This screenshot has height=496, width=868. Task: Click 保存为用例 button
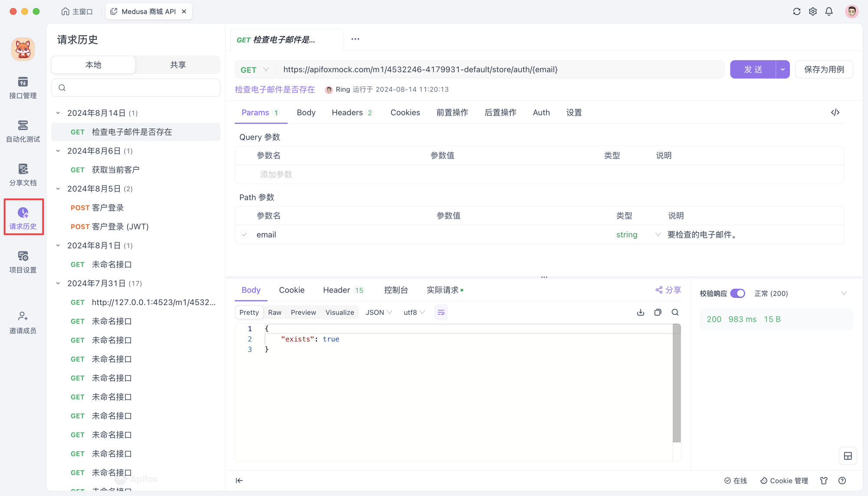pos(824,69)
